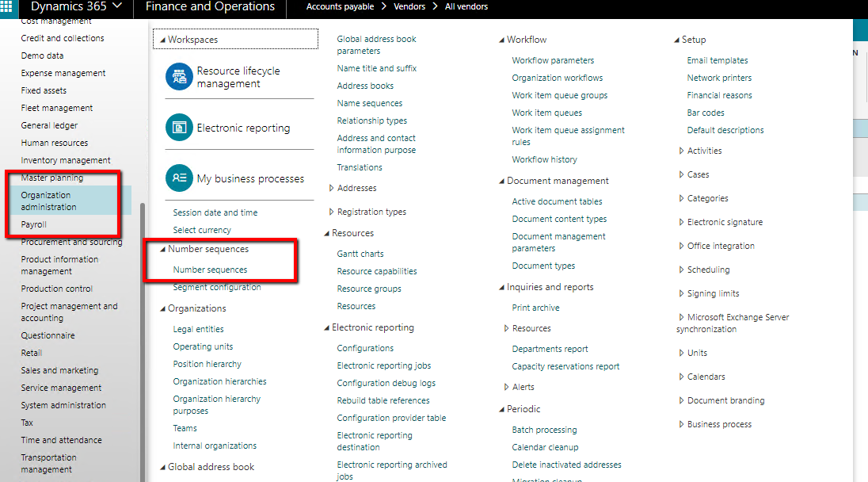Go to System administration module
The image size is (868, 482).
pos(63,406)
